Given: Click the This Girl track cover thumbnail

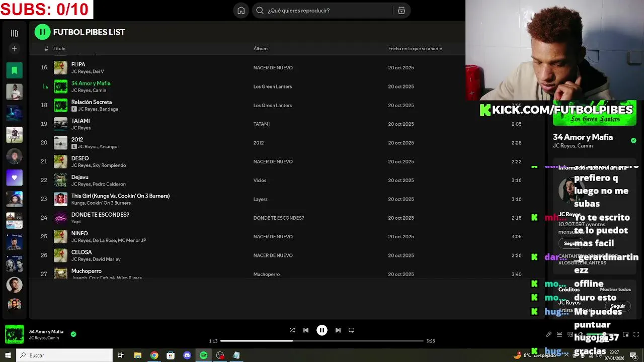Looking at the screenshot, I should click(x=60, y=199).
